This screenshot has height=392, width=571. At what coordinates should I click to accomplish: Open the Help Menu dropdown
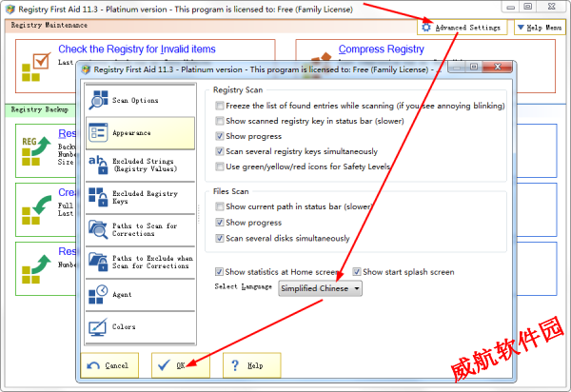540,28
